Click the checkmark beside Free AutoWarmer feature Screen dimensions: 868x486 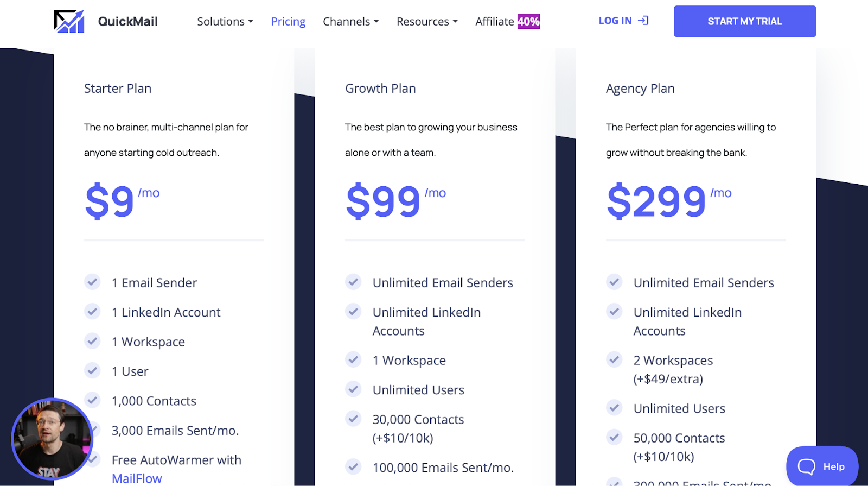92,459
